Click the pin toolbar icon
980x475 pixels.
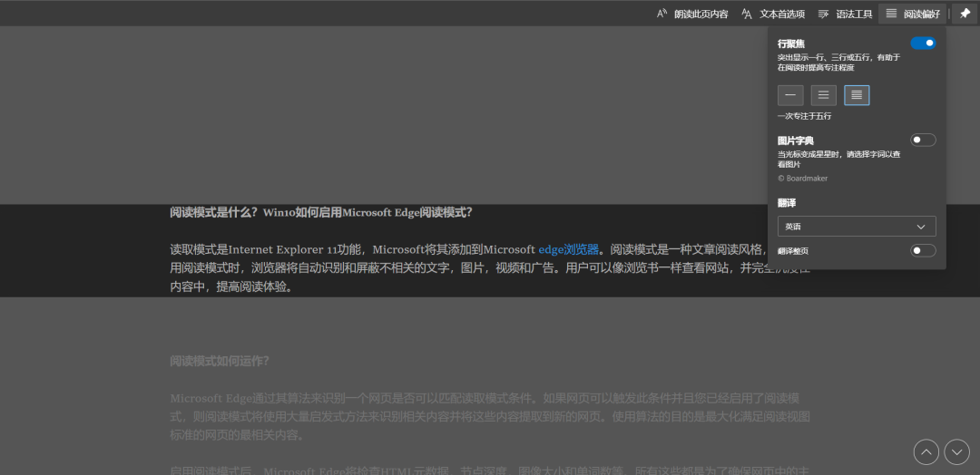965,14
